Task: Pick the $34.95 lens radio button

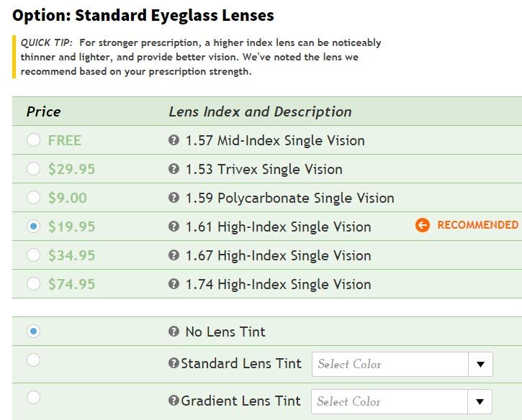Action: (x=33, y=255)
